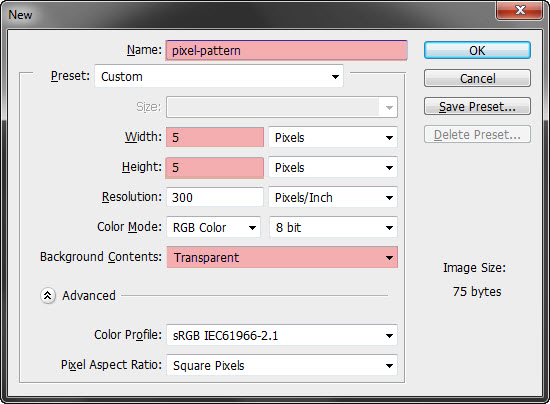The width and height of the screenshot is (550, 404).
Task: Click the Name field containing pixel-pattern
Action: coord(286,50)
